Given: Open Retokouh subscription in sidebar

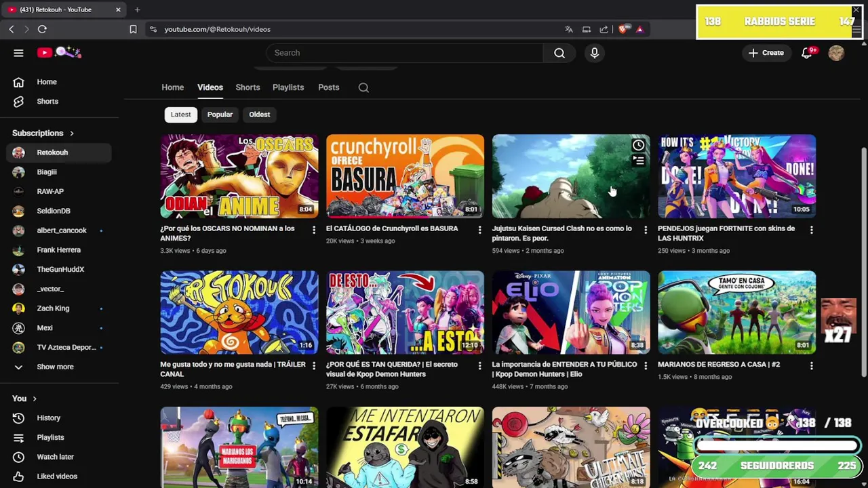Looking at the screenshot, I should [59, 152].
